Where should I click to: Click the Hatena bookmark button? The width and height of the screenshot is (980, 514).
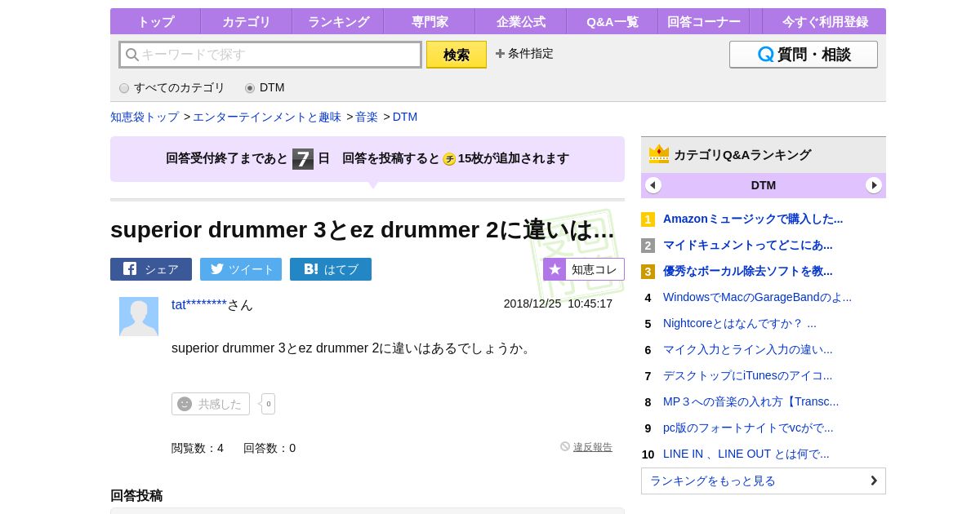[x=331, y=269]
